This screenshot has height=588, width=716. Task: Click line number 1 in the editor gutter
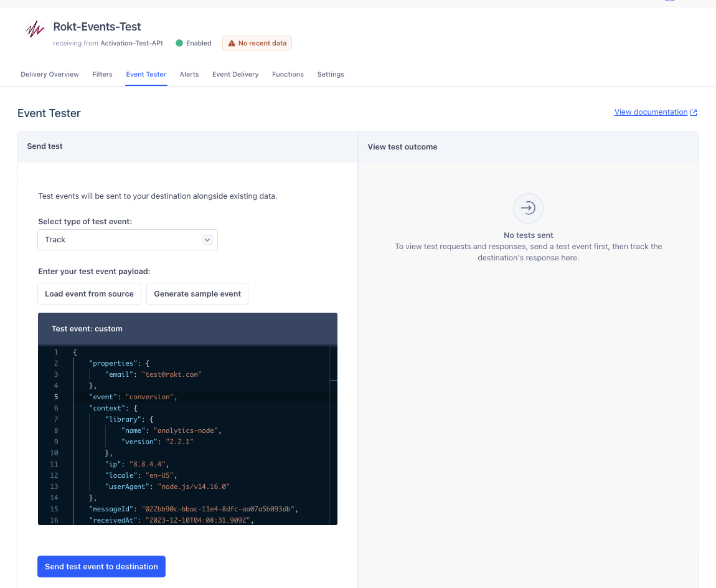[56, 352]
